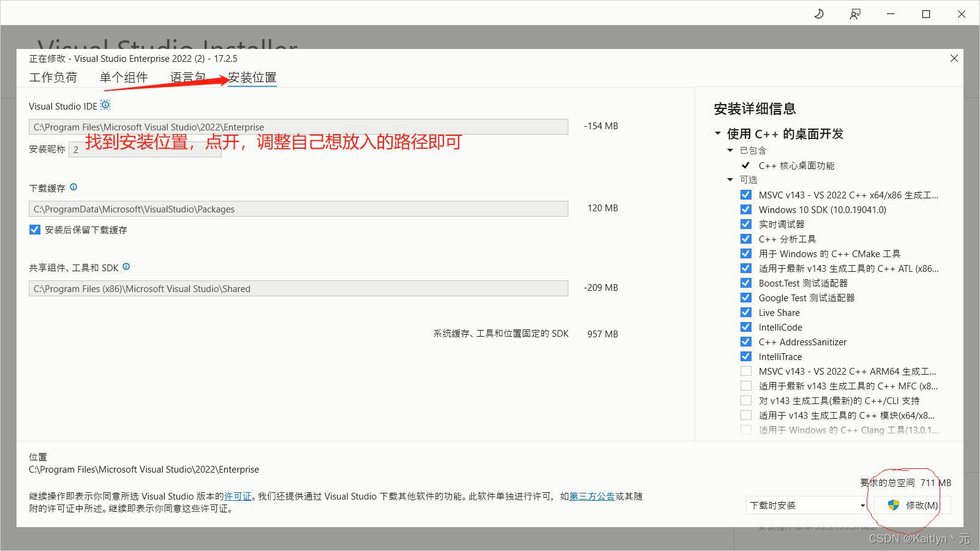This screenshot has height=551, width=980.
Task: Uncheck Google Test 测试适配器
Action: click(745, 298)
